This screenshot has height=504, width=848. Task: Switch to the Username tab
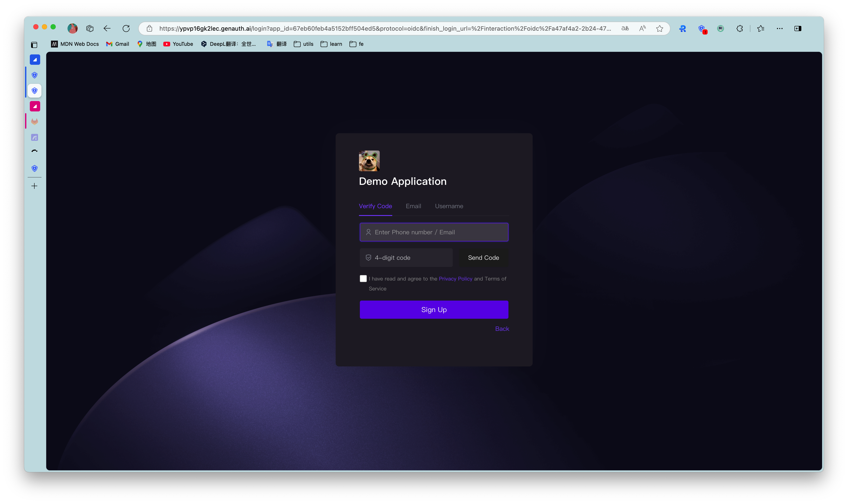coord(449,206)
